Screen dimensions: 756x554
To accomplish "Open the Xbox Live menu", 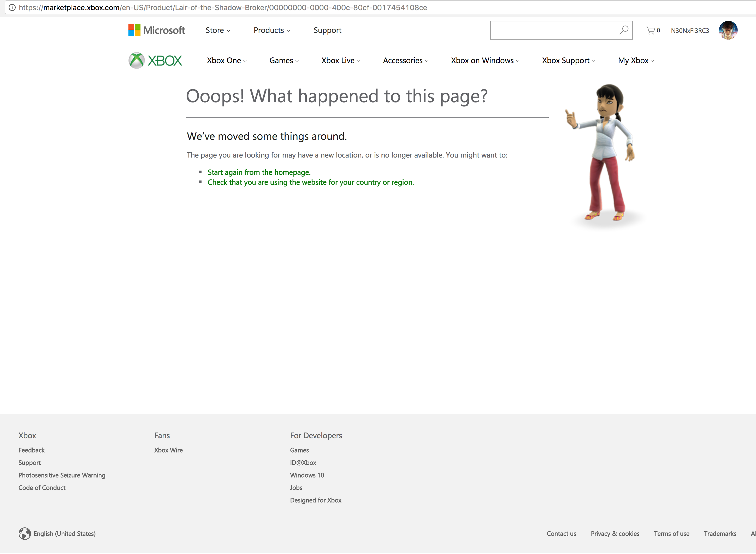I will (x=340, y=61).
